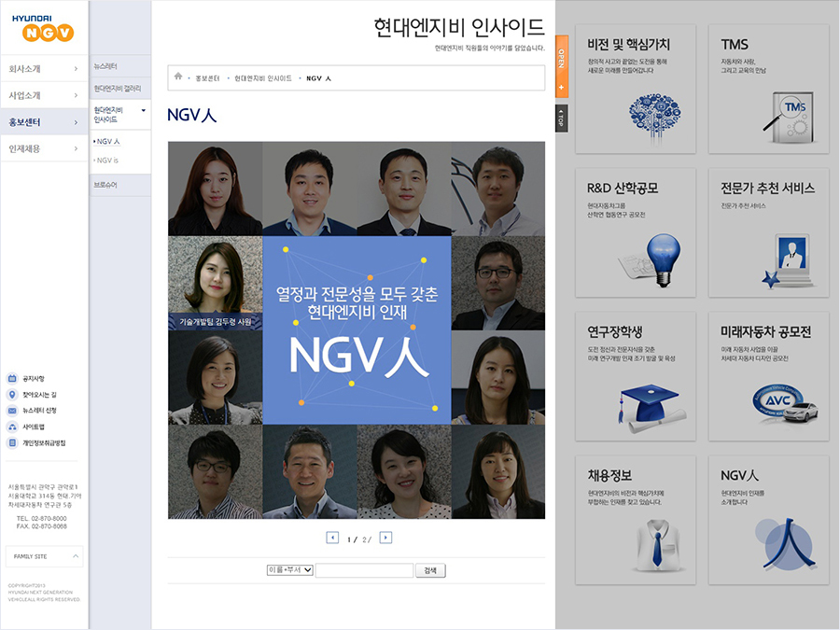Click the search text input field

coord(364,570)
